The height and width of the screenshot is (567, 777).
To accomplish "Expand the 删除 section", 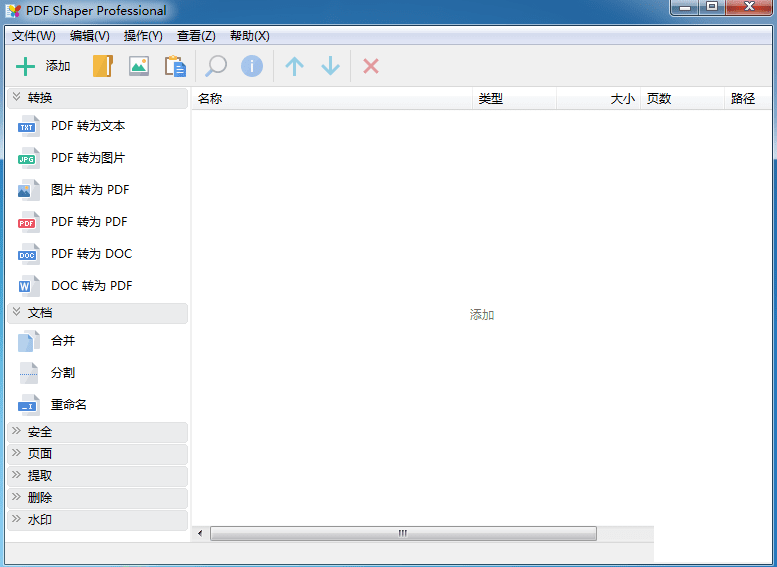I will tap(98, 498).
